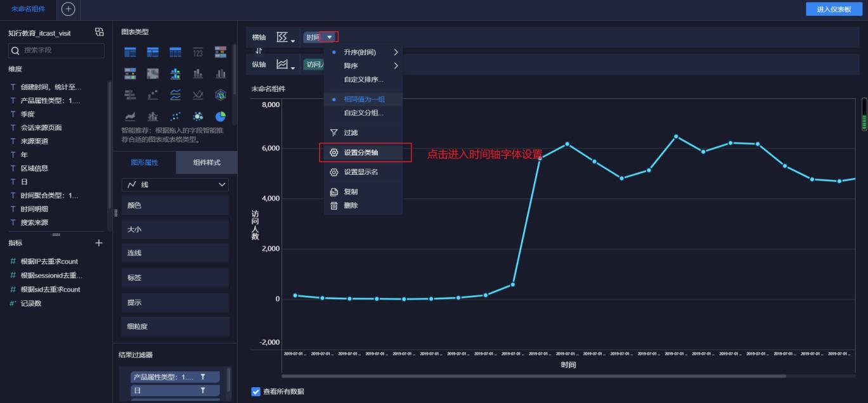This screenshot has width=868, height=403.
Task: Choose 自定义分组 from the menu
Action: coord(363,113)
